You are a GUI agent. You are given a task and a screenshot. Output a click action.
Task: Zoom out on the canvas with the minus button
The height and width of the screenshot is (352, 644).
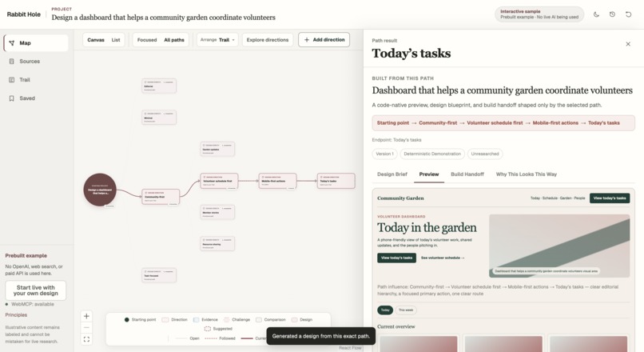coord(86,328)
